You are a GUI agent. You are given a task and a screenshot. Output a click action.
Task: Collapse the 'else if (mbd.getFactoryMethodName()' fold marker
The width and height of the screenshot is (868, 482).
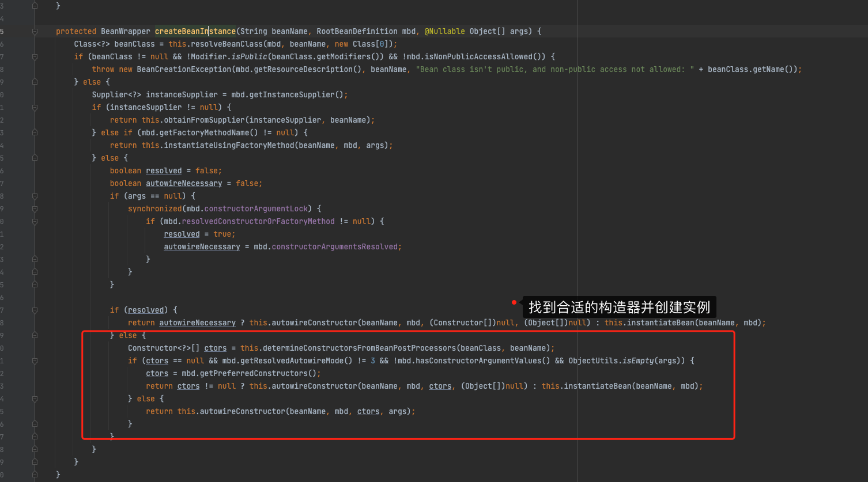coord(35,133)
